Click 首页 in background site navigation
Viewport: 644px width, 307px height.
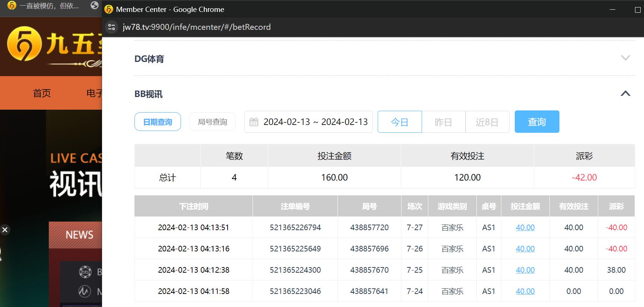[x=42, y=93]
